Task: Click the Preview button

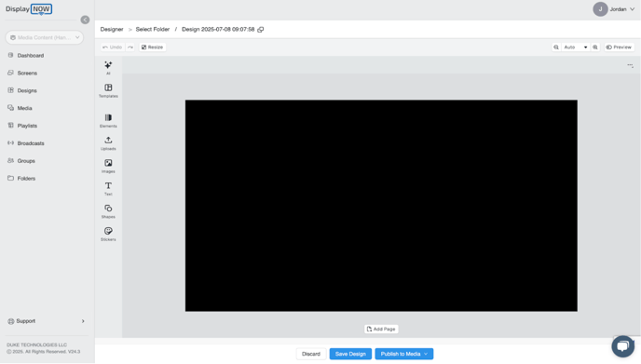Action: point(619,47)
